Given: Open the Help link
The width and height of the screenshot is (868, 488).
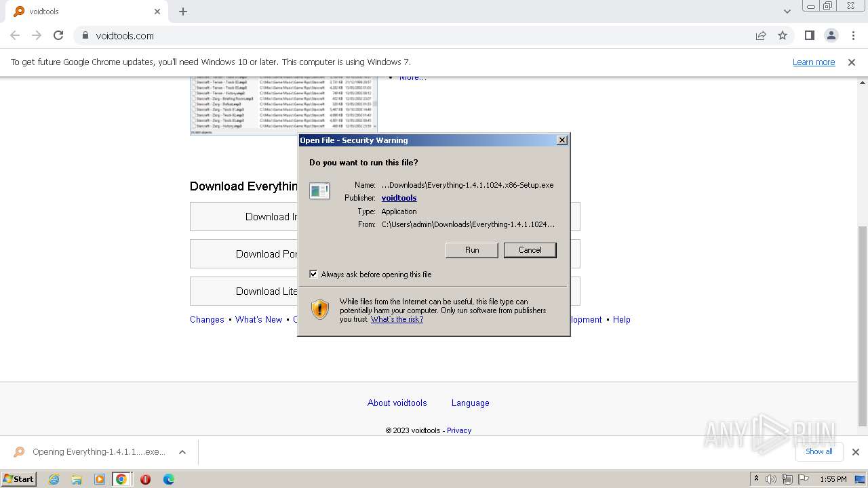Looking at the screenshot, I should pos(622,319).
